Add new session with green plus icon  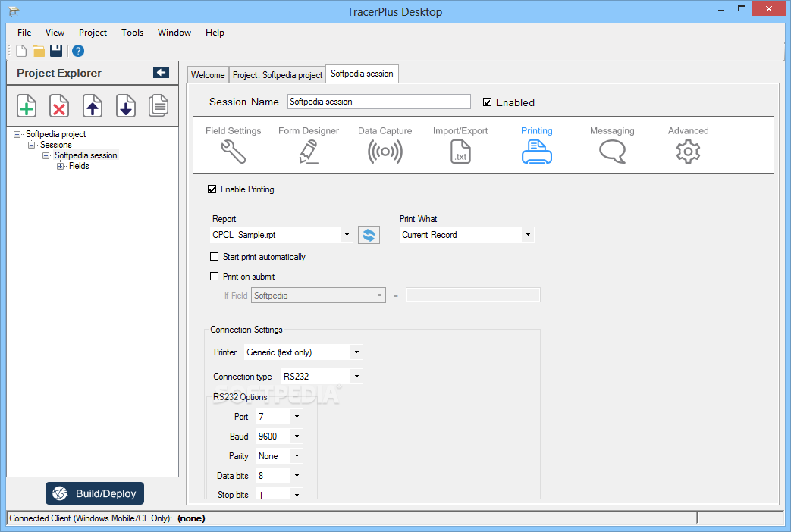(x=27, y=106)
